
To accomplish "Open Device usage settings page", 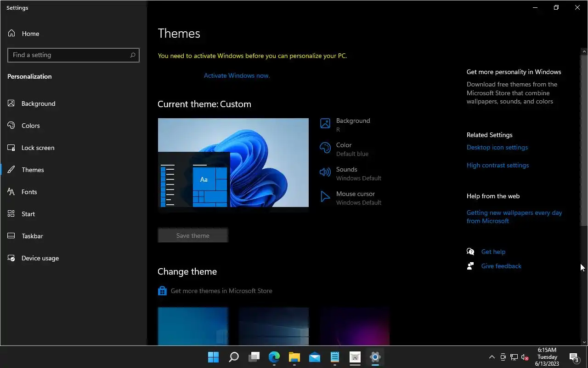I will tap(40, 258).
